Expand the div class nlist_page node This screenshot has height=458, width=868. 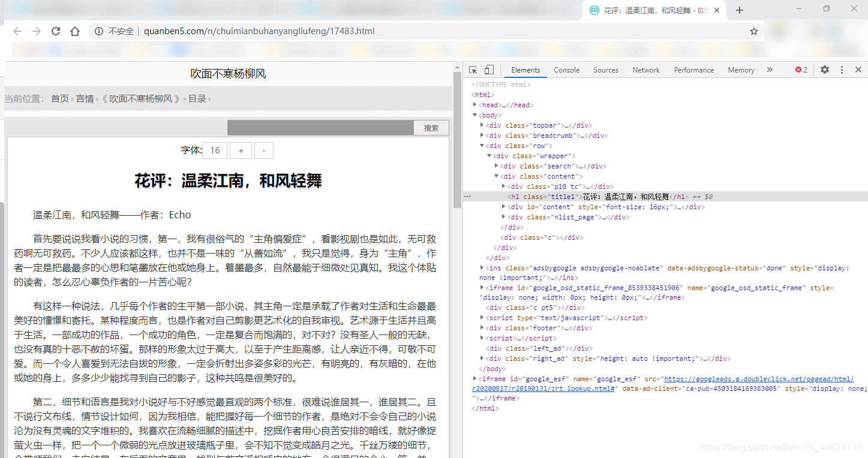pyautogui.click(x=504, y=217)
